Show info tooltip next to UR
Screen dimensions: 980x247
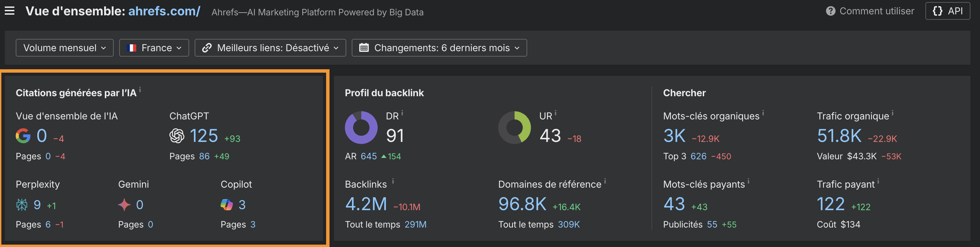(556, 113)
